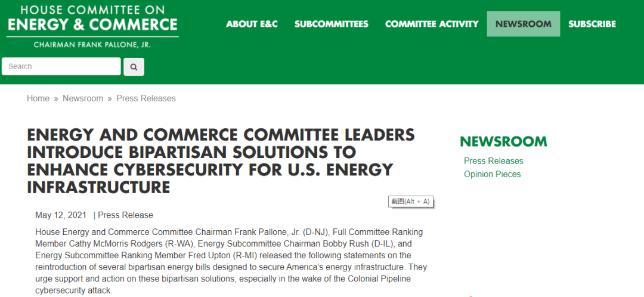The width and height of the screenshot is (644, 297).
Task: Follow the Press Releases breadcrumb link
Action: 146,98
